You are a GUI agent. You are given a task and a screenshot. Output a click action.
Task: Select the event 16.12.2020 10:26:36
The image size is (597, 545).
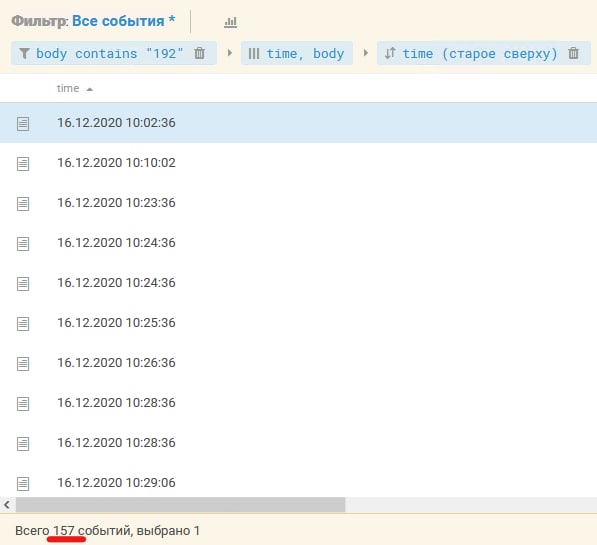point(298,363)
